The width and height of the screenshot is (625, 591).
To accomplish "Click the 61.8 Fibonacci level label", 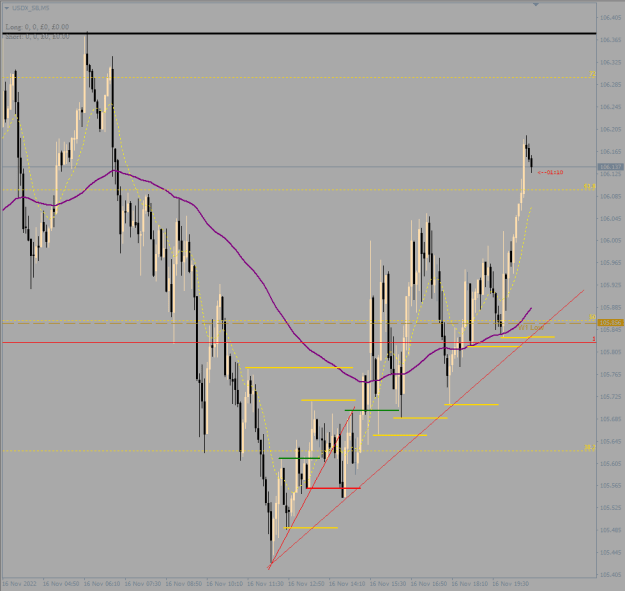I will (x=590, y=186).
